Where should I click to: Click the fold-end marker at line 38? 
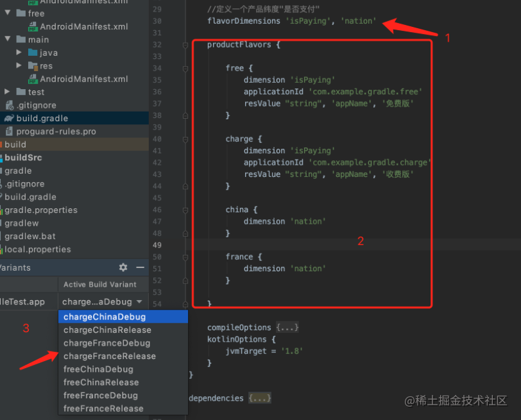coord(185,115)
